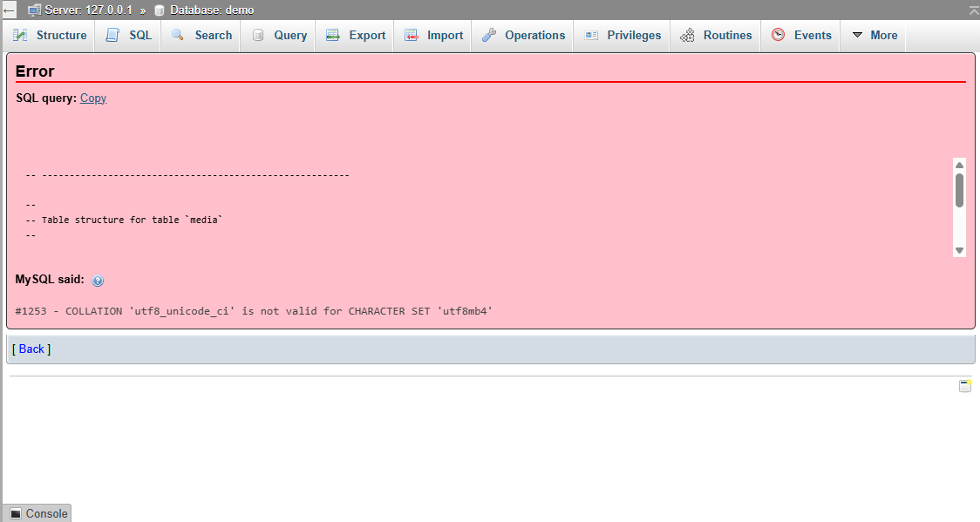Image resolution: width=980 pixels, height=522 pixels.
Task: Click the Export tab icon
Action: [x=332, y=36]
